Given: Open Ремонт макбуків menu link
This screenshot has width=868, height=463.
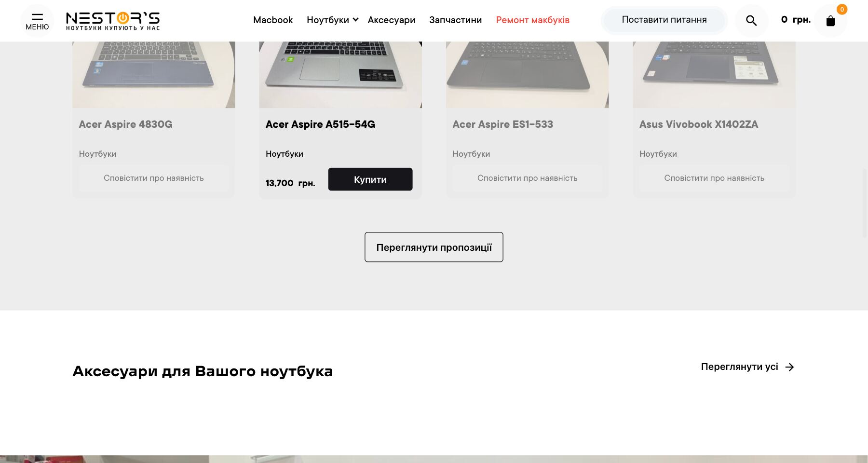Looking at the screenshot, I should (533, 20).
